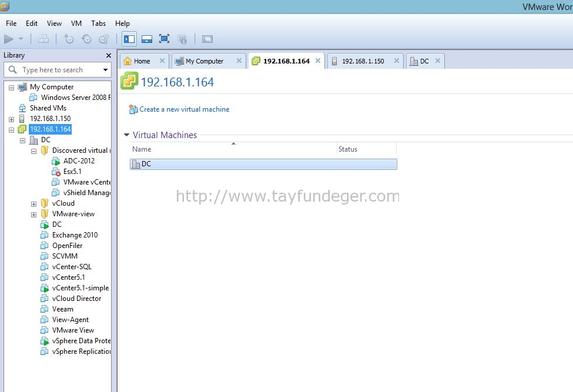Click the vCloud folder icon
This screenshot has height=392, width=573.
click(45, 203)
